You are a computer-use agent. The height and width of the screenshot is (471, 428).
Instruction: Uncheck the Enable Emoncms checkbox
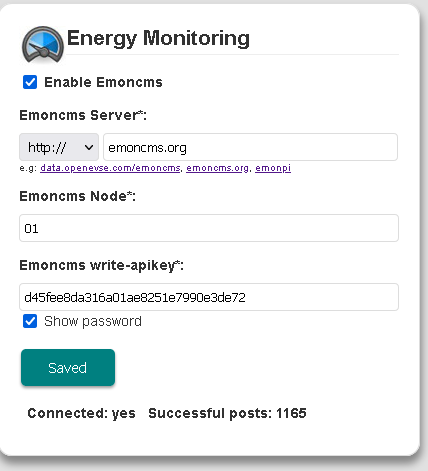30,82
